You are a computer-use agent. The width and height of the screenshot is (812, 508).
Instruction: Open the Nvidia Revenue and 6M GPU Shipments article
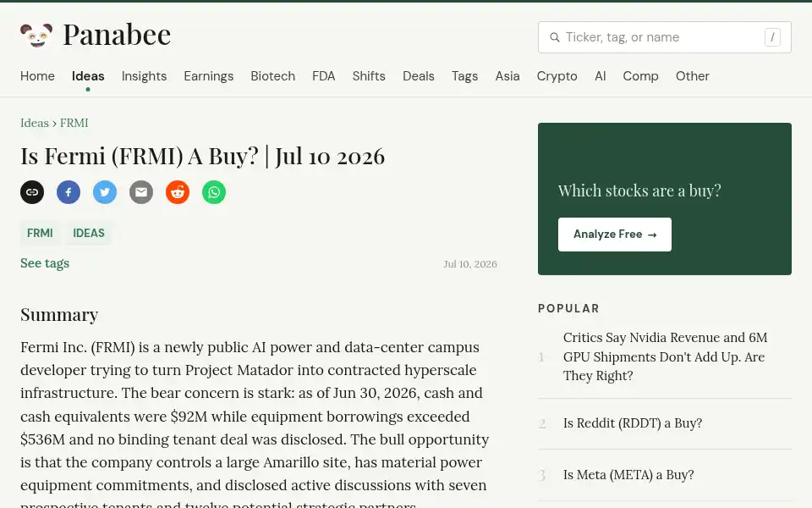665,356
